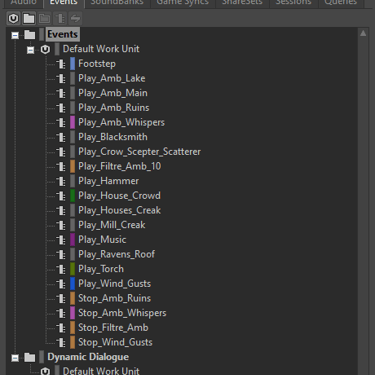375x375 pixels.
Task: Click the New Work Unit toolbar icon
Action: (x=13, y=18)
